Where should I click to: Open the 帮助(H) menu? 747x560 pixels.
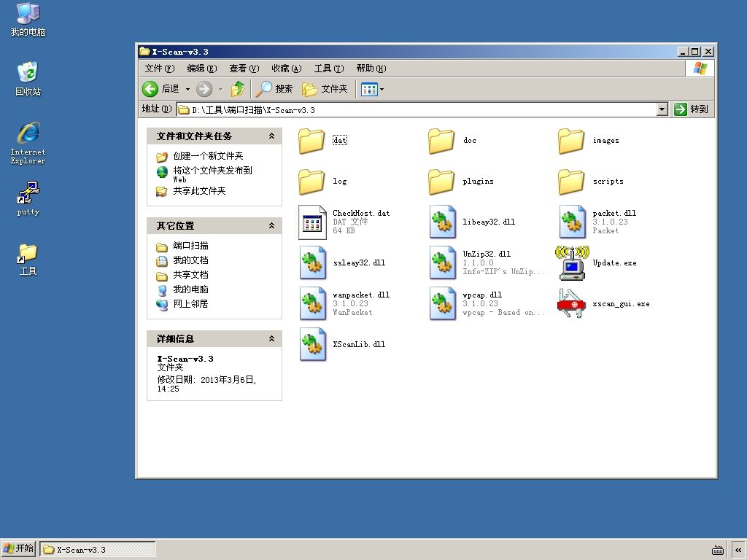pos(371,69)
